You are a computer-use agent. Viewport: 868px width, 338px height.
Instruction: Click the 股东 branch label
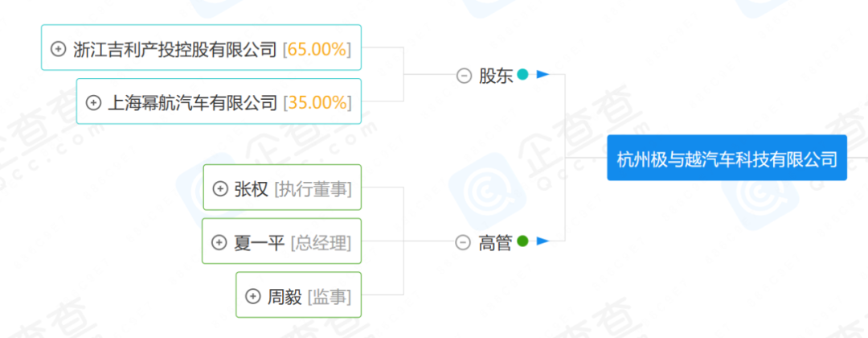tap(495, 76)
